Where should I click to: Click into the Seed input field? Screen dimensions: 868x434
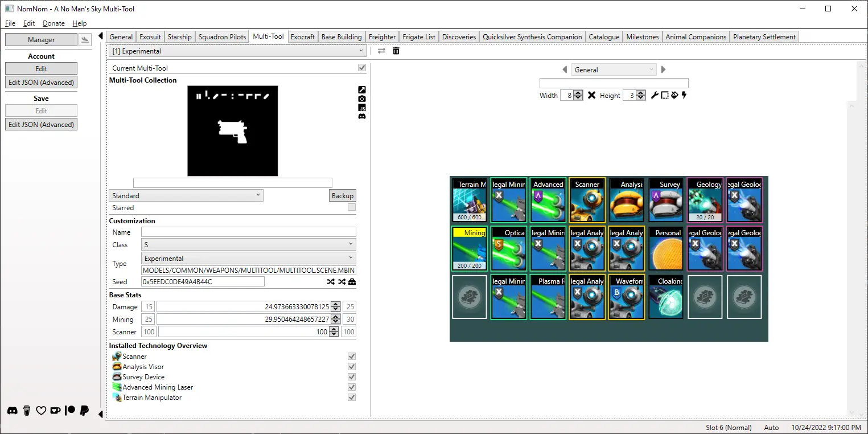pos(203,282)
